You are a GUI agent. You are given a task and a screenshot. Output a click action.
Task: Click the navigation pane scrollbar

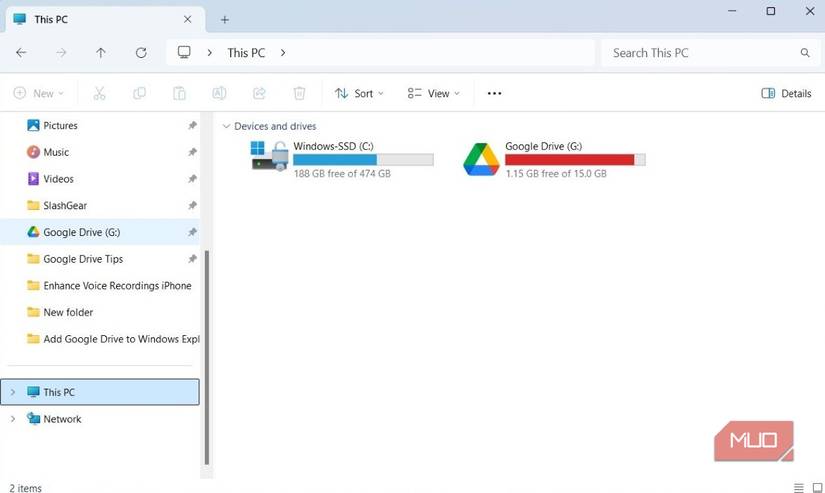[207, 358]
